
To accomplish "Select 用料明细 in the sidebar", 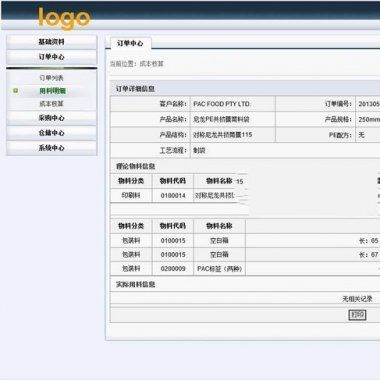I will (52, 91).
